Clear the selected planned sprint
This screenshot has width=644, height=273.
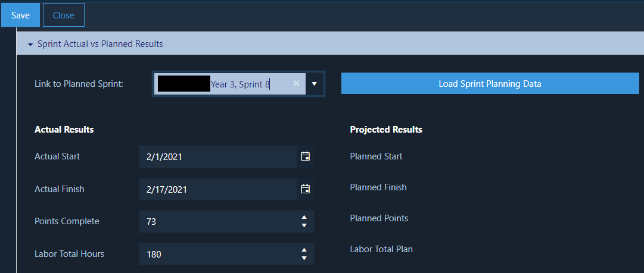tap(296, 84)
